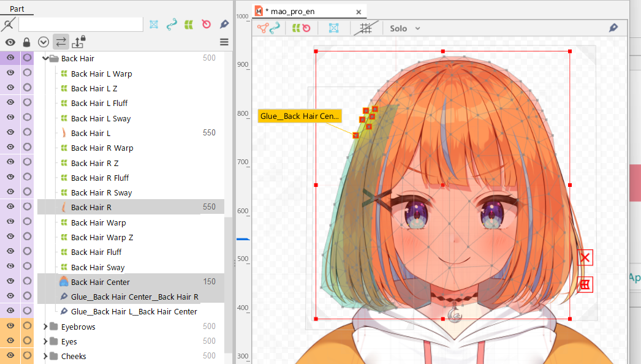Switch to the Part tab
This screenshot has width=641, height=364.
[17, 9]
